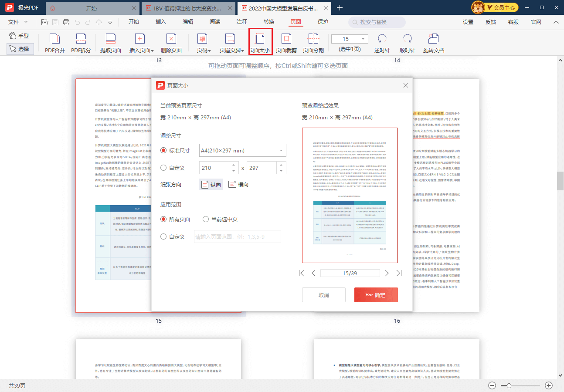Open the 转换 menu tab
Viewport: 564px width, 392px height.
[x=269, y=22]
